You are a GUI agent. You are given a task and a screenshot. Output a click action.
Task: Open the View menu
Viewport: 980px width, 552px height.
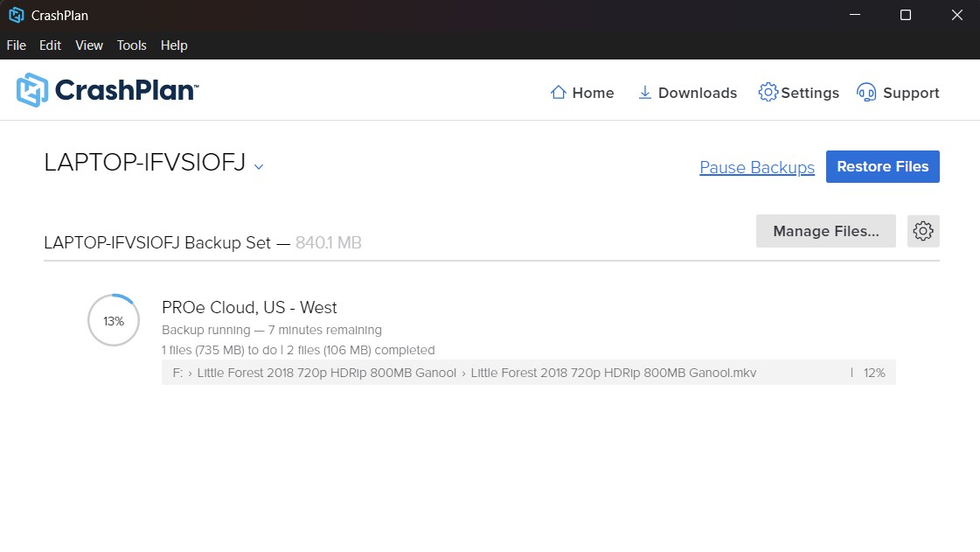(88, 45)
